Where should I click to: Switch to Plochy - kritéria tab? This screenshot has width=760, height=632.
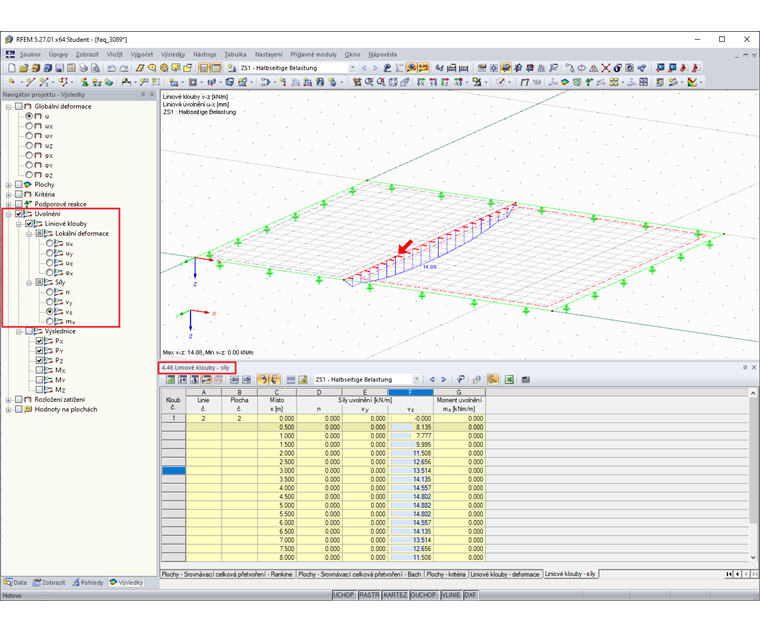[x=446, y=574]
